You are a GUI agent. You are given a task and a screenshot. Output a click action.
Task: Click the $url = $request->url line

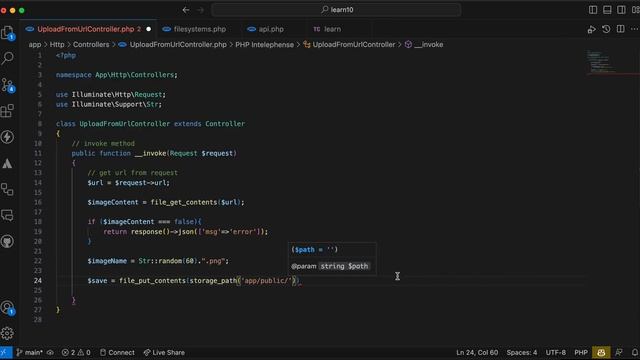(x=128, y=182)
